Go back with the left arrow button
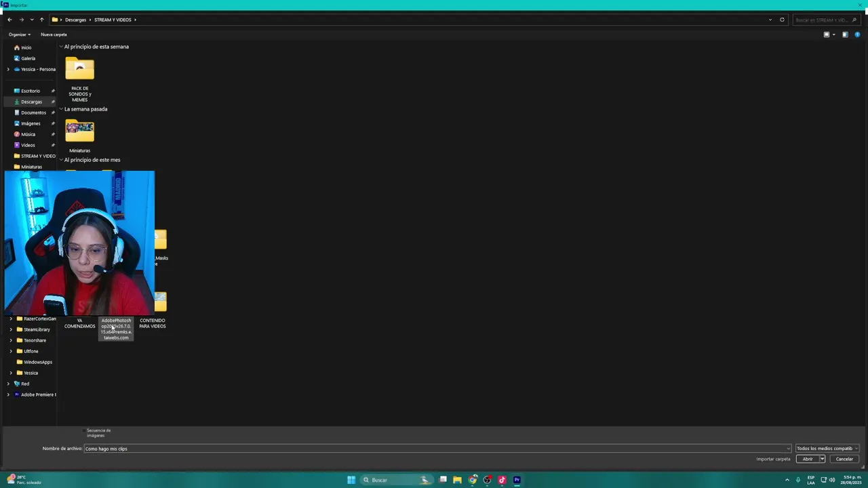 (x=9, y=20)
